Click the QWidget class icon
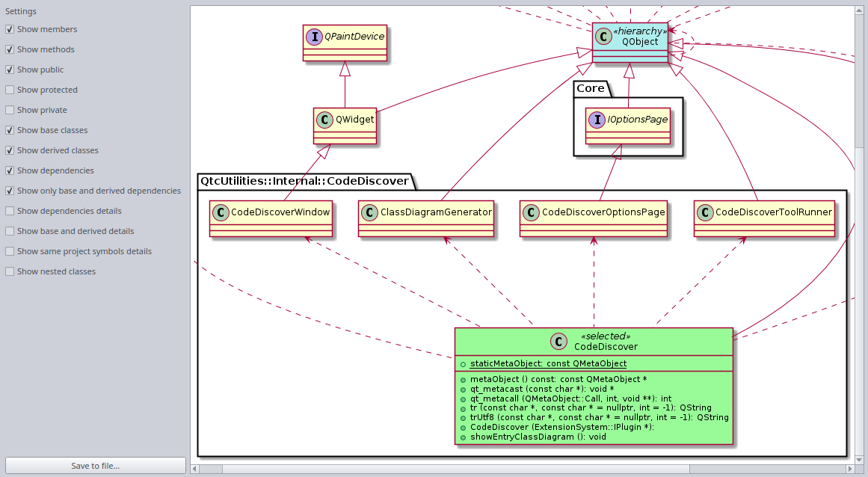The height and width of the screenshot is (477, 868). [324, 119]
